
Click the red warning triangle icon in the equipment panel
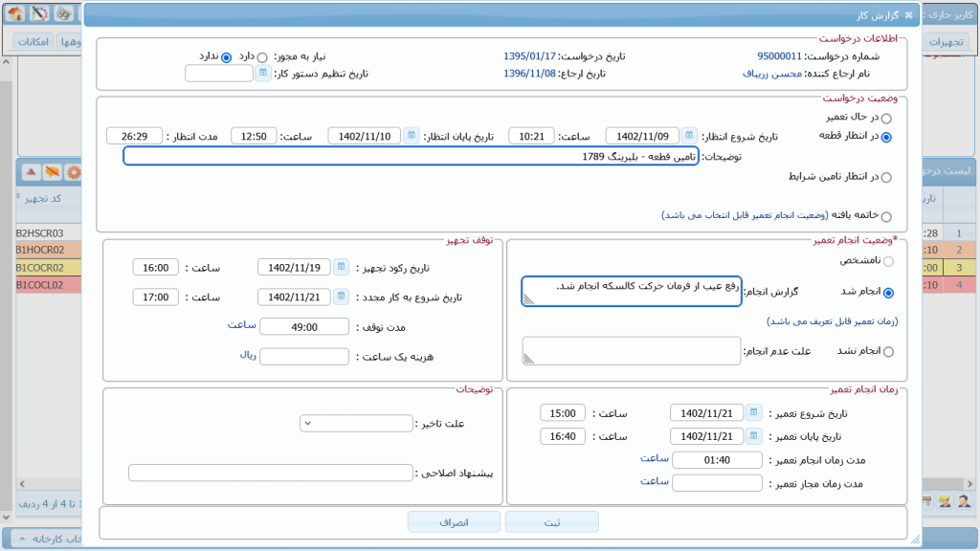(x=32, y=172)
